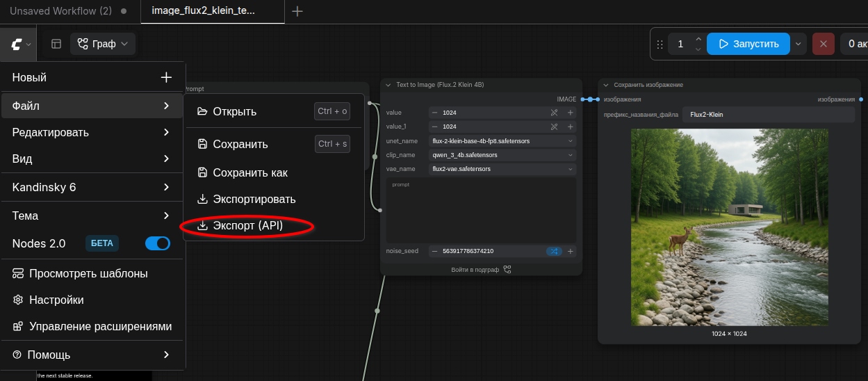
Task: Switch to image_flux2_klein_te... tab
Action: coord(212,11)
